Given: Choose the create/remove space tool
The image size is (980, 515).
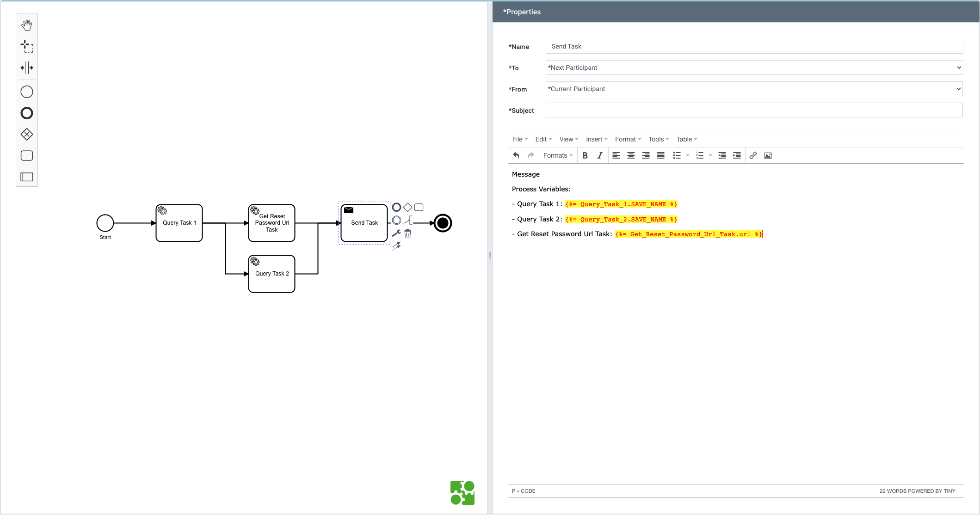Looking at the screenshot, I should (27, 67).
